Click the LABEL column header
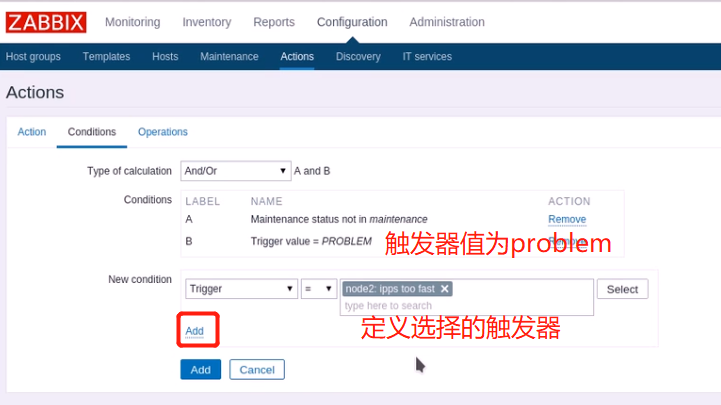This screenshot has width=721, height=405. tap(203, 201)
